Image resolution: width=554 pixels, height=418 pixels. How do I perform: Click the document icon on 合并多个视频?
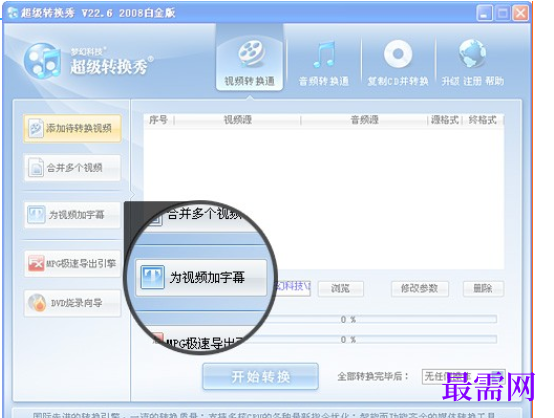coord(36,167)
